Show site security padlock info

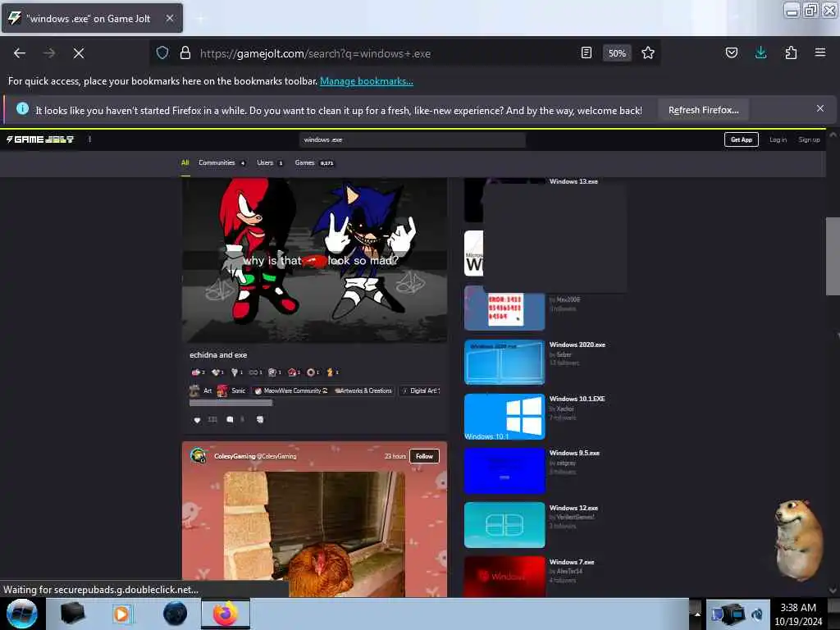[x=185, y=53]
